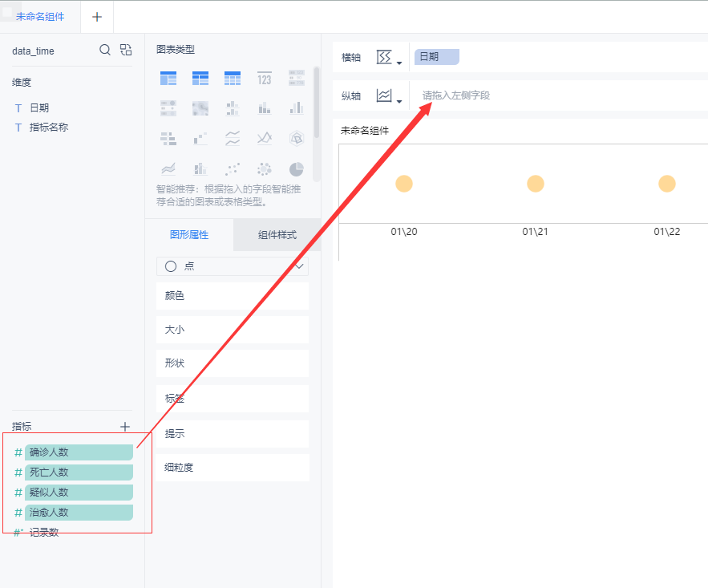Image resolution: width=708 pixels, height=588 pixels.
Task: Select the 日期 dimension field
Action: 39,108
